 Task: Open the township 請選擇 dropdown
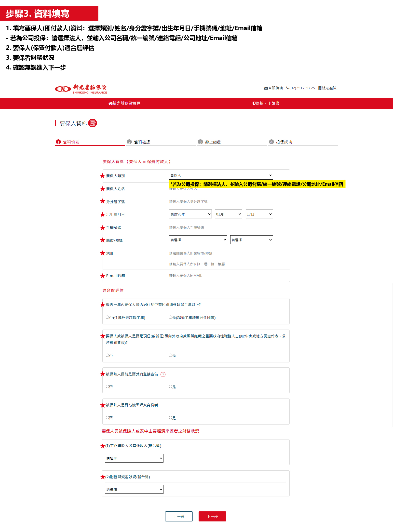[252, 240]
